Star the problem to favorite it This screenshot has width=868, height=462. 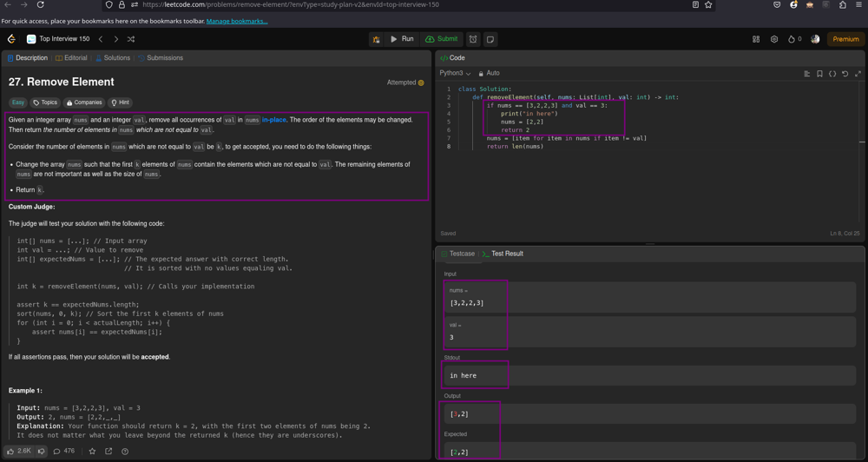pyautogui.click(x=92, y=452)
